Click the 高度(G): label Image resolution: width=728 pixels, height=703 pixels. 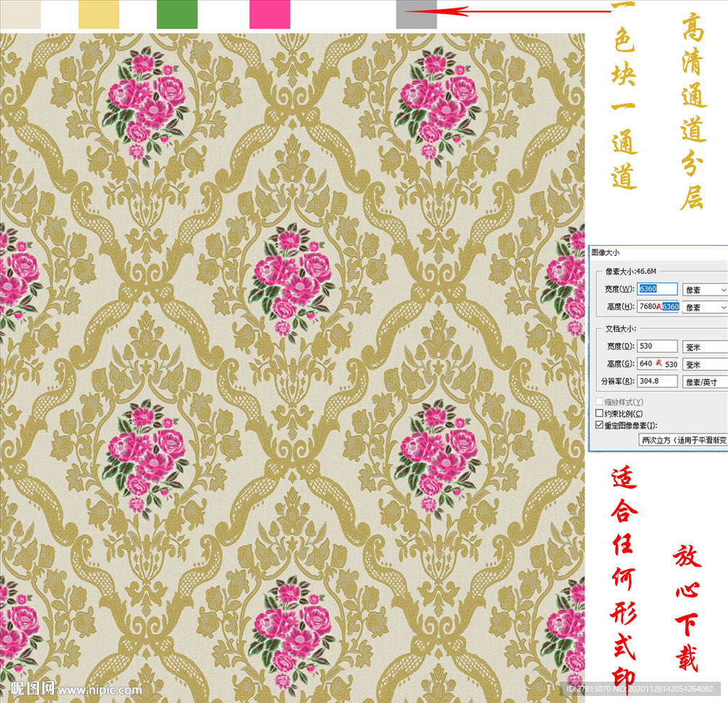[621, 363]
